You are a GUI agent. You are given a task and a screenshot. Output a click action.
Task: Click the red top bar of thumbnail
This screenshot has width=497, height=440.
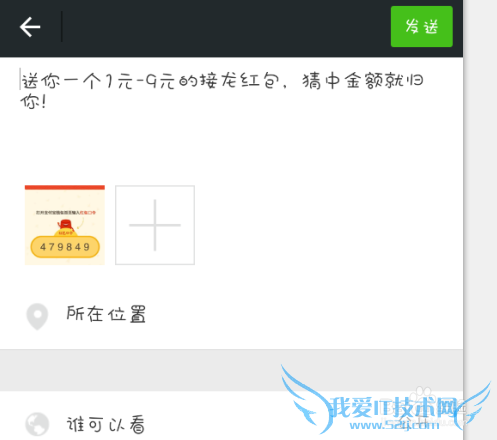[x=65, y=187]
